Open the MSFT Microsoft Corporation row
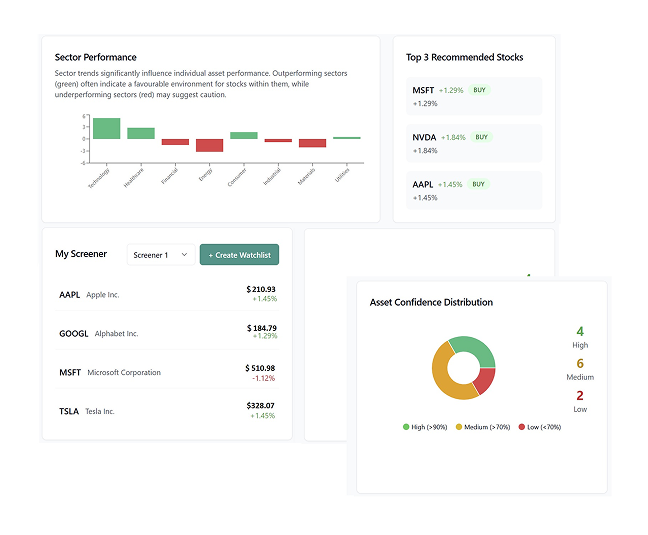The height and width of the screenshot is (535, 648). coord(167,372)
